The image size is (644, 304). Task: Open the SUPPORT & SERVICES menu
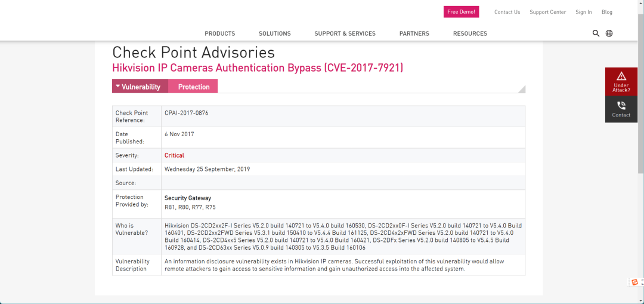(345, 33)
